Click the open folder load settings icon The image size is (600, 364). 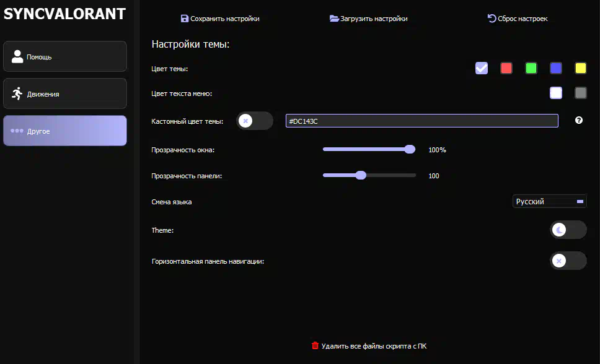point(334,19)
